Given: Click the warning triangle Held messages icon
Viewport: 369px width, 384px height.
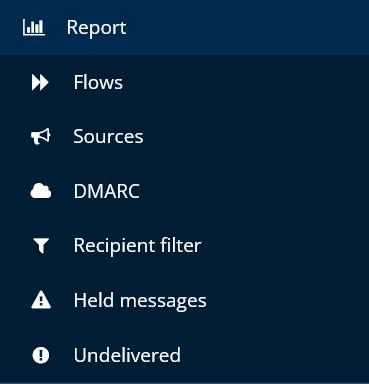Looking at the screenshot, I should click(41, 300).
